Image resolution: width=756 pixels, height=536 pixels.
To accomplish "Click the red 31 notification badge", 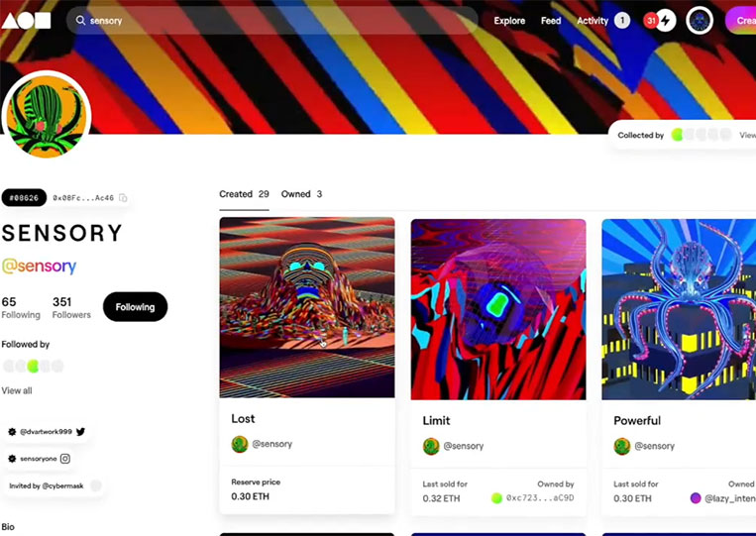I will pos(651,20).
